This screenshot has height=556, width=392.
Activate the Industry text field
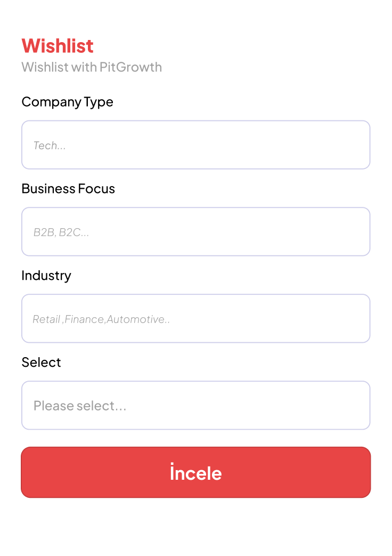[195, 318]
